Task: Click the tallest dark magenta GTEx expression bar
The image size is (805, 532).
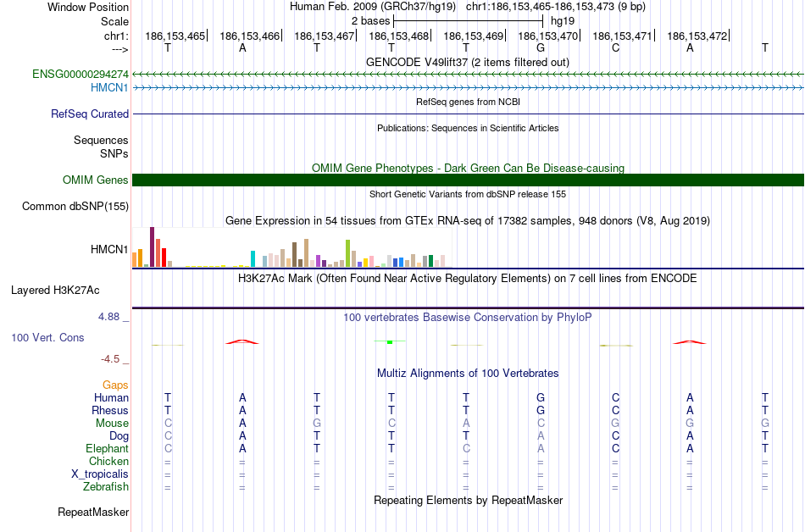Action: pos(152,247)
